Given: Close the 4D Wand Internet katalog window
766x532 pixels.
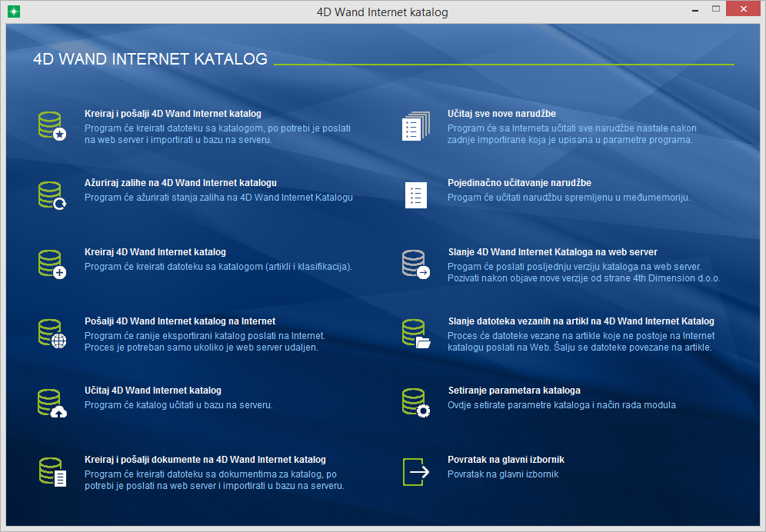Looking at the screenshot, I should pos(743,8).
